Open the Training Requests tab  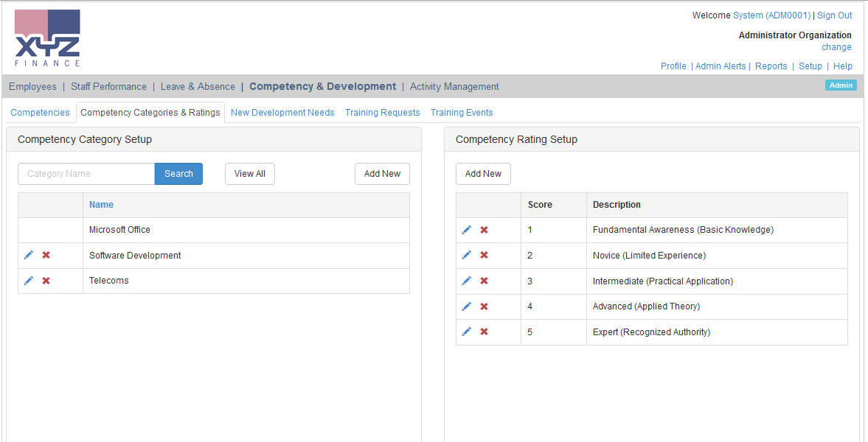(383, 112)
